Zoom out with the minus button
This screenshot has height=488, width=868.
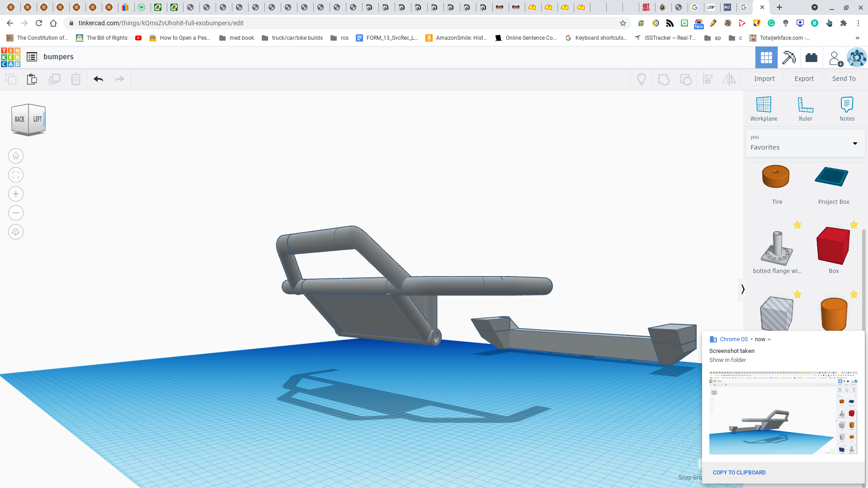click(16, 213)
